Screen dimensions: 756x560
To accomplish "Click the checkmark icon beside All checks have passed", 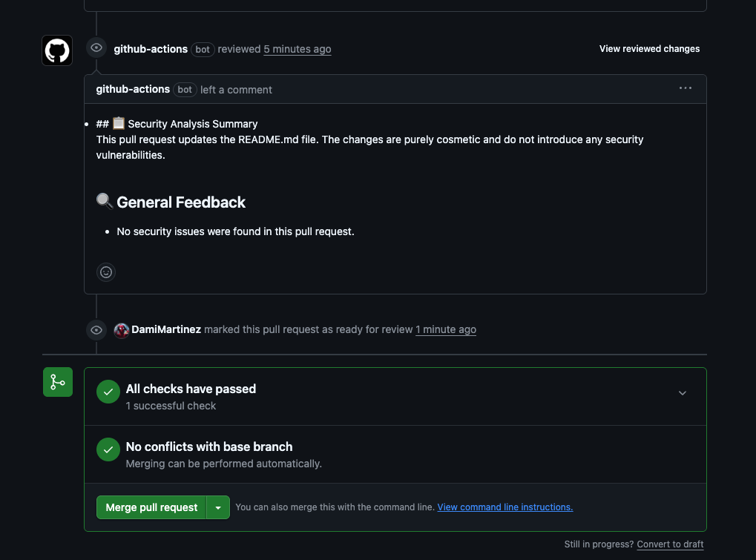I will 108,391.
